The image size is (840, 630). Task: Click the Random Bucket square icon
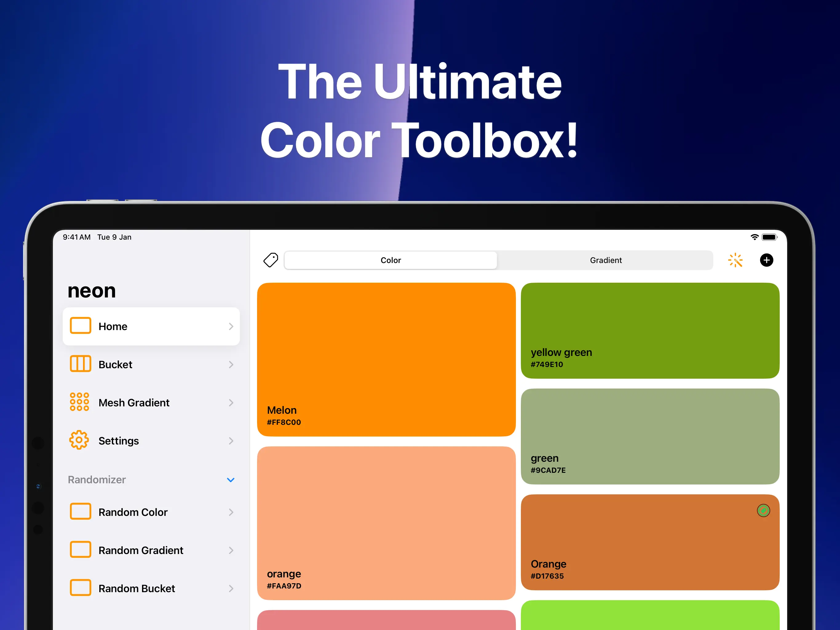(x=80, y=588)
